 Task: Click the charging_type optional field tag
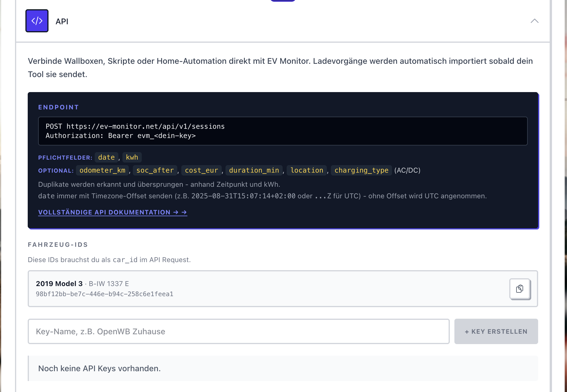click(x=361, y=170)
